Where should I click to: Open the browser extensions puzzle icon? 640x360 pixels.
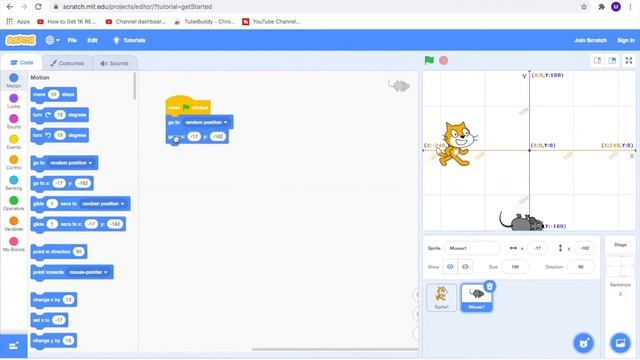pos(601,7)
